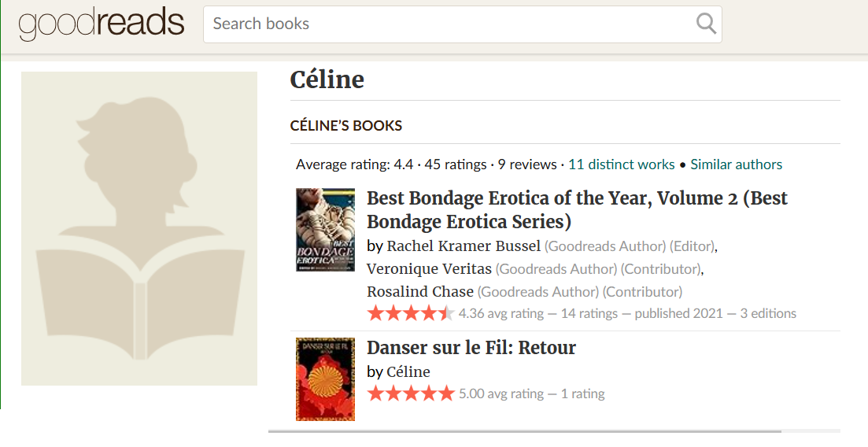Screen dimensions: 868x447
Task: Open the Danser sur le Fil cover thumbnail
Action: point(325,379)
